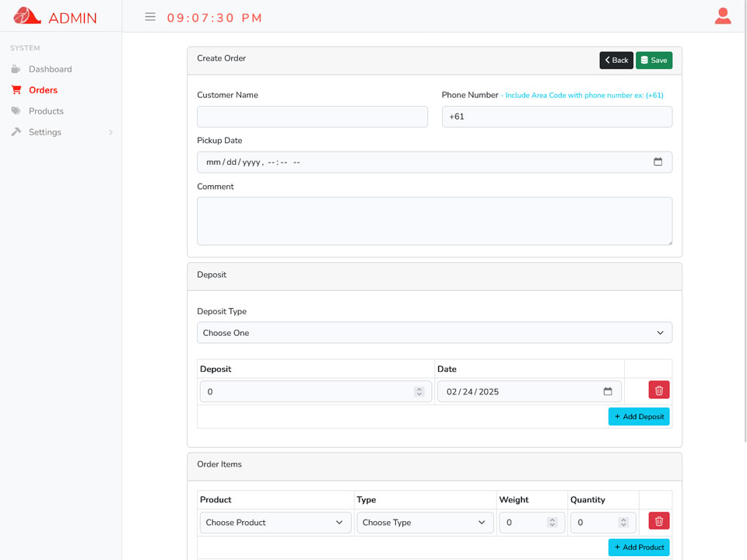Open Settings in sidebar menu
The image size is (747, 560).
(x=45, y=132)
